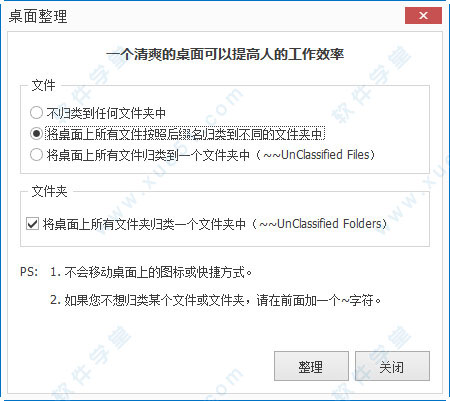Viewport: 450px width, 401px height.
Task: Uncheck the 将桌面上所有文件夹归类一个文件夹中 checkbox
Action: (x=32, y=224)
